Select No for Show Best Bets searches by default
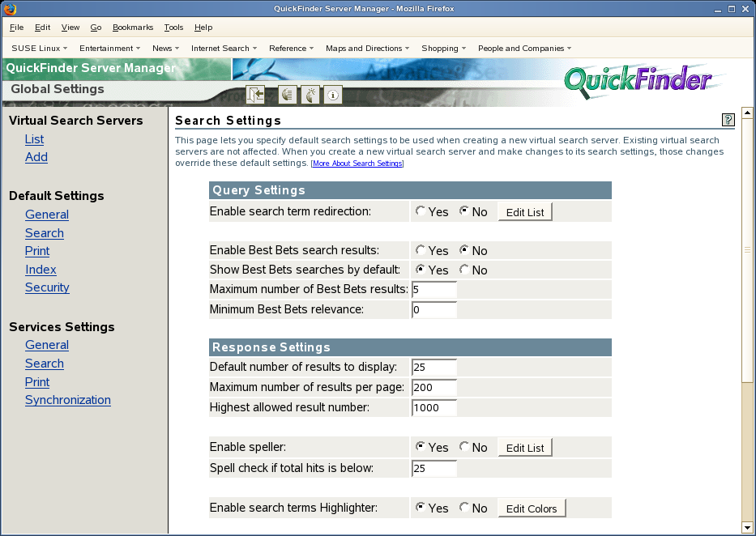This screenshot has height=536, width=756. 463,269
